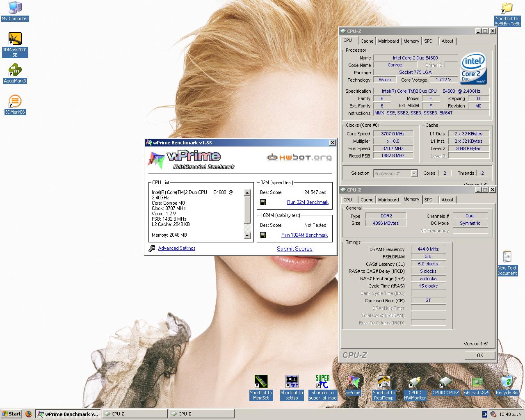The width and height of the screenshot is (525, 420).
Task: Open About tab in upper CPU-Z window
Action: coord(447,41)
